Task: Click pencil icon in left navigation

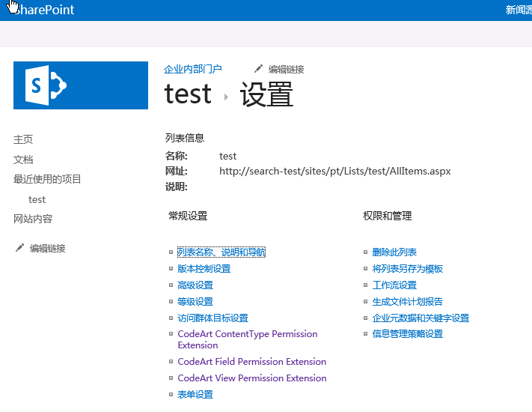Action: coord(19,248)
